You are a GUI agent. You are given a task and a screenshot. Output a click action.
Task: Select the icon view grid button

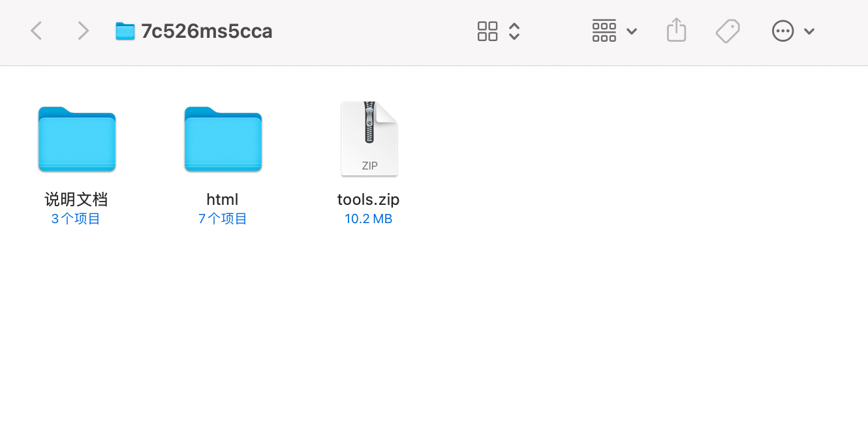pyautogui.click(x=488, y=31)
